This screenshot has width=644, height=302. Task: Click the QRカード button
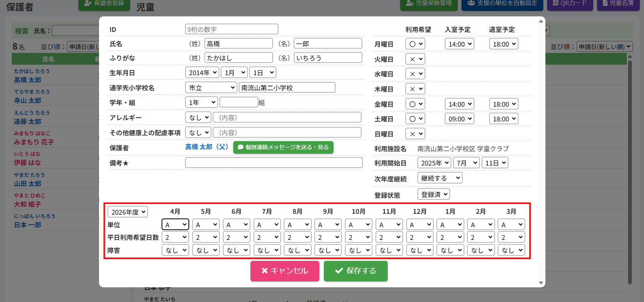tap(570, 3)
